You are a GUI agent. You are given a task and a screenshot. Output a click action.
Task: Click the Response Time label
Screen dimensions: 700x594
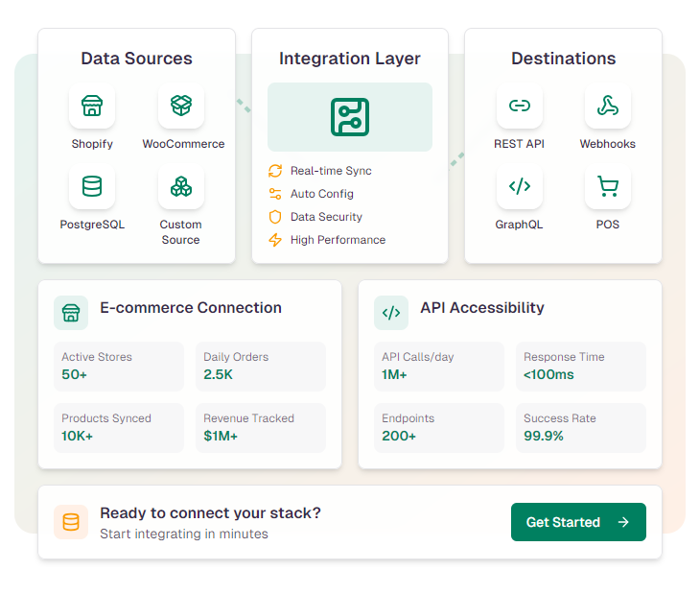[x=564, y=357]
